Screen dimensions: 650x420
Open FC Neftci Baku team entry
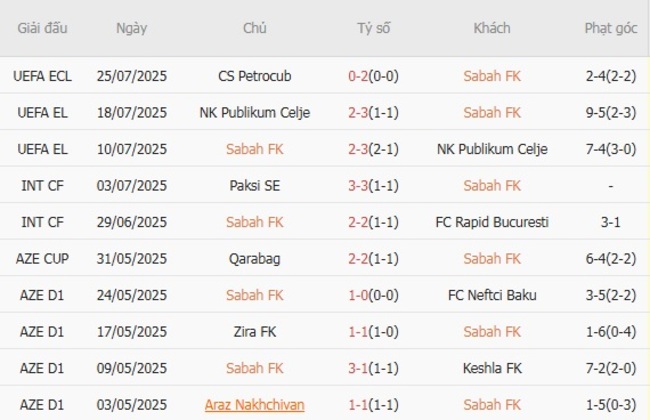[x=492, y=295]
